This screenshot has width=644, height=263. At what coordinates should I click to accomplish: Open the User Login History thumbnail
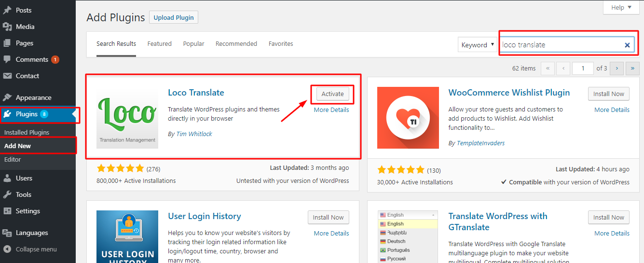[x=127, y=236]
